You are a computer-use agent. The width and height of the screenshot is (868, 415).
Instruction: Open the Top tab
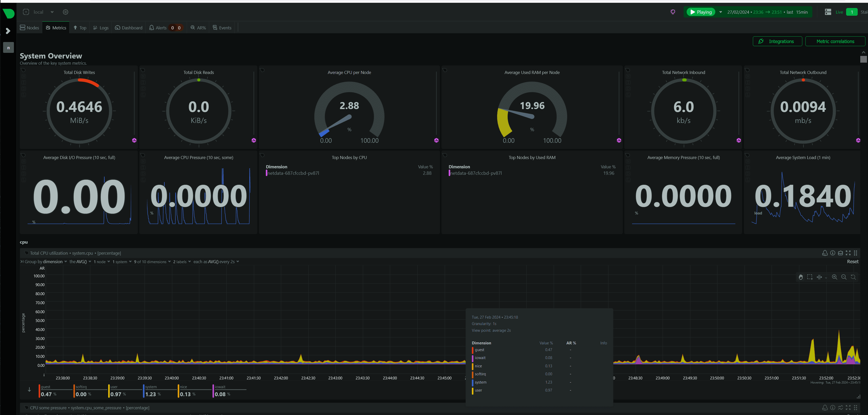[x=80, y=28]
